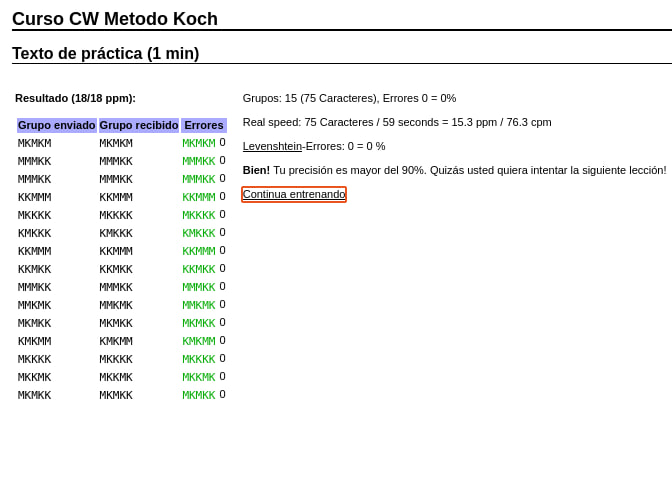Click the 'Errores' column header
This screenshot has width=672, height=489.
pyautogui.click(x=204, y=125)
